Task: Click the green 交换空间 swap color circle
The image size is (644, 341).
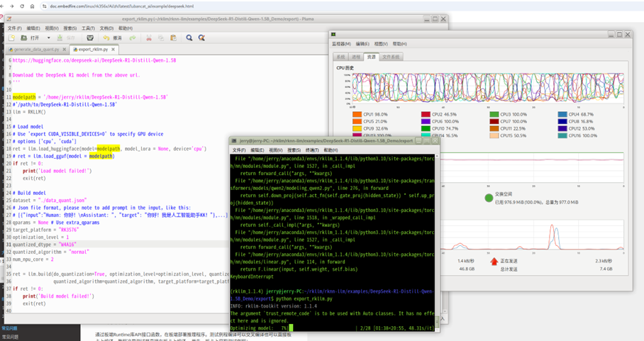Action: tap(489, 199)
